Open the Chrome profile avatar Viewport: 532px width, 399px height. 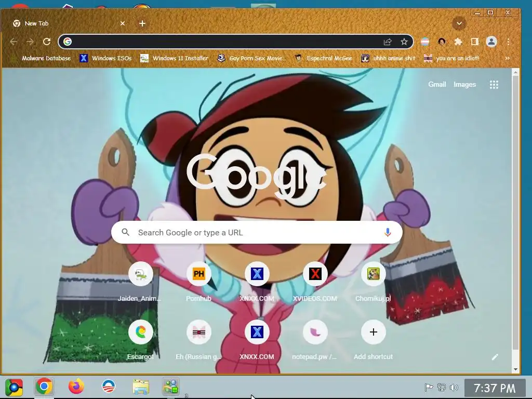[x=491, y=42]
